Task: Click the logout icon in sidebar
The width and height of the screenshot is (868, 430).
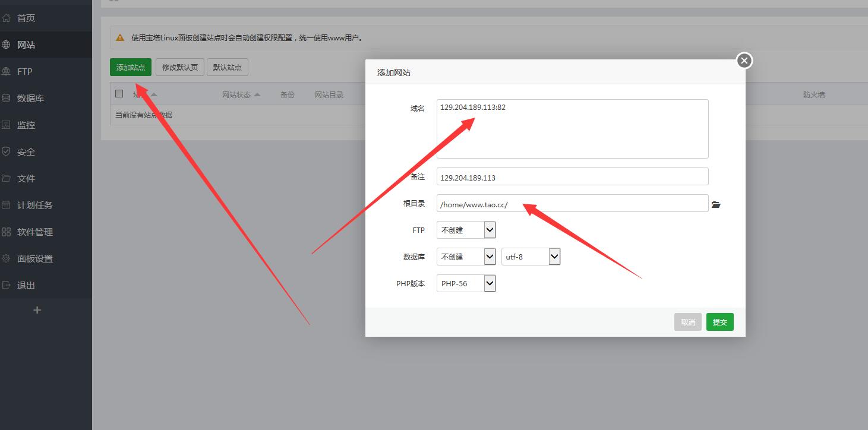Action: 7,285
